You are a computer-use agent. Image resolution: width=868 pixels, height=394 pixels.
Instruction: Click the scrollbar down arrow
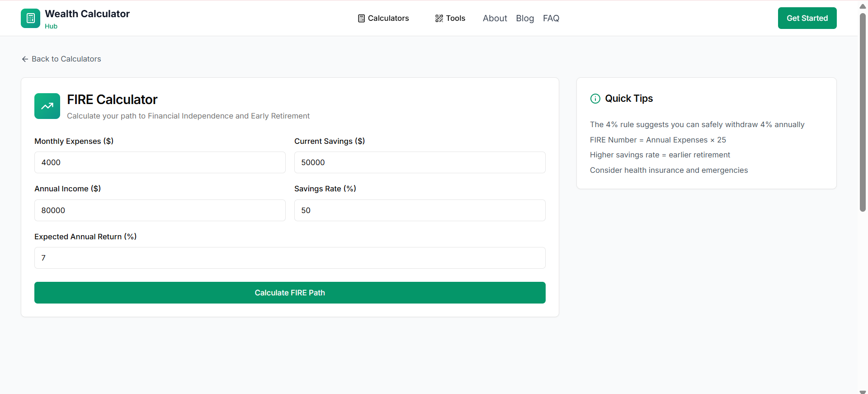click(863, 391)
